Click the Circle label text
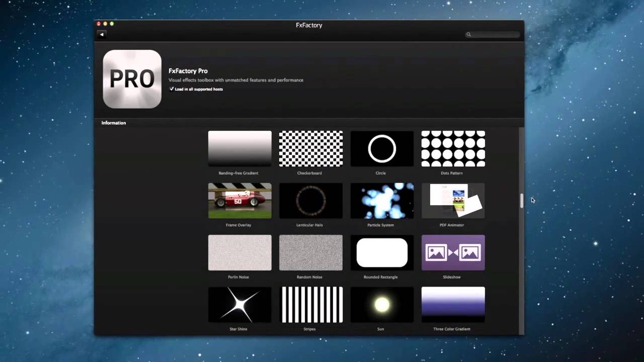644x362 pixels. (x=380, y=173)
